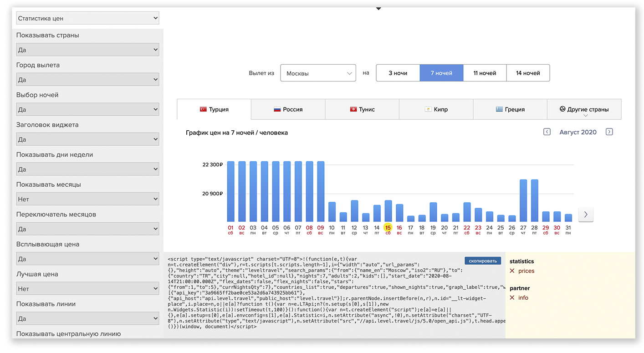Click Tunisia flag icon
The height and width of the screenshot is (353, 644).
353,109
